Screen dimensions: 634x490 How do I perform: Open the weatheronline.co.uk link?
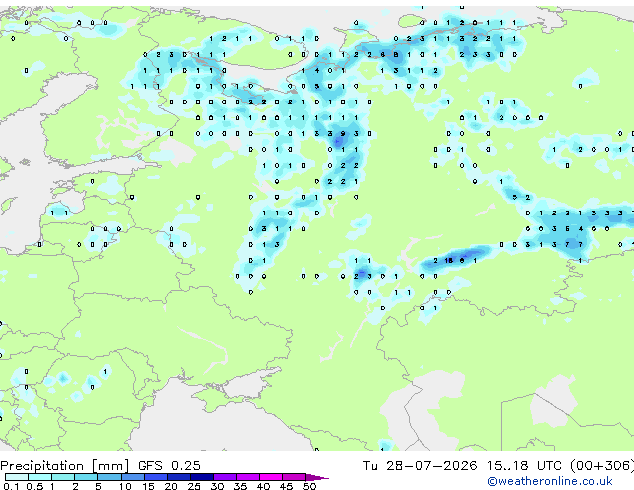550,481
